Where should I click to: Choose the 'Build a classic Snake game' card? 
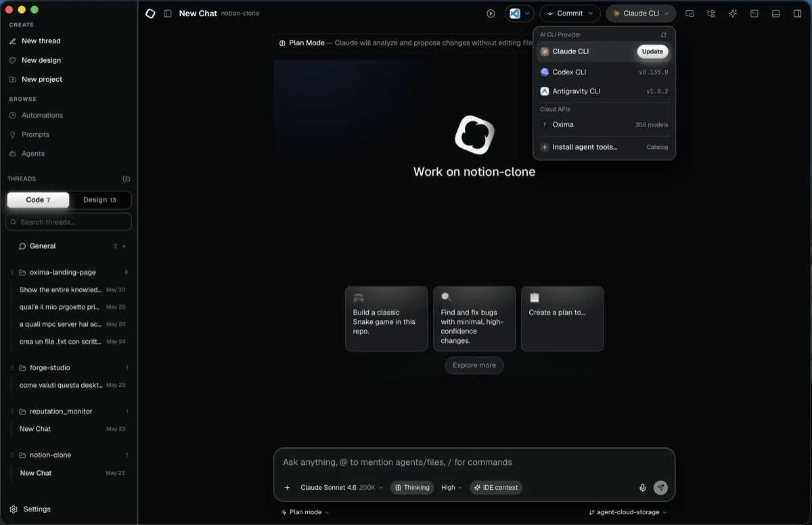pos(386,319)
